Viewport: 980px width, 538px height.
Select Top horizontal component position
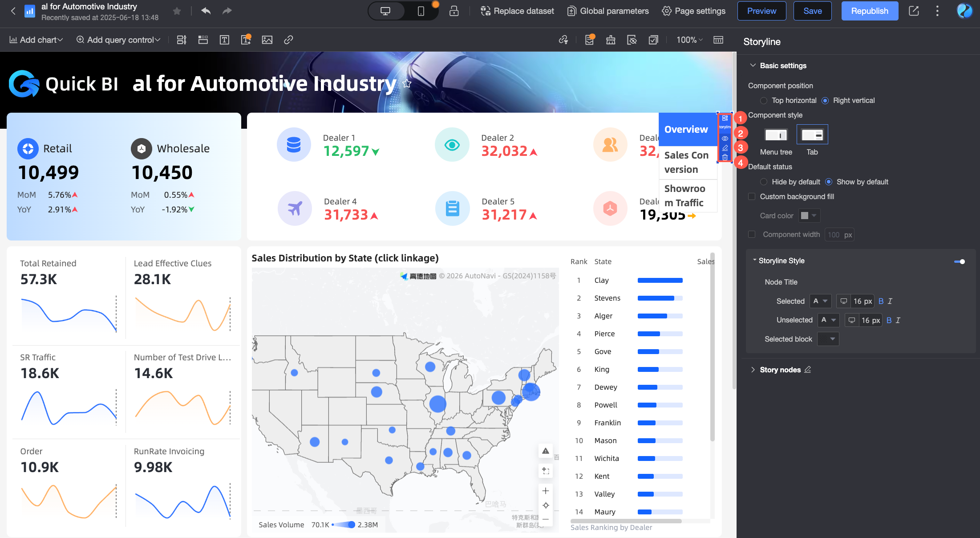coord(764,101)
